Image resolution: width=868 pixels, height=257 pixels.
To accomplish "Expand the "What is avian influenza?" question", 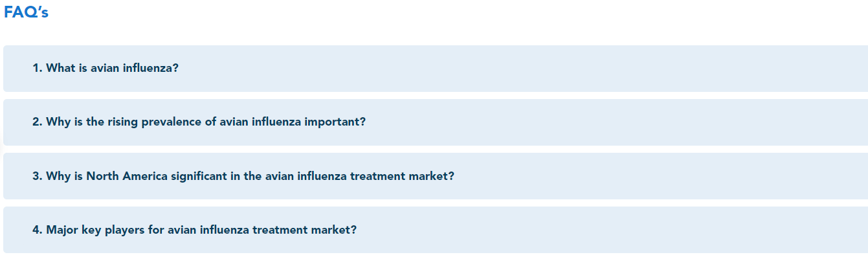I will (x=435, y=68).
